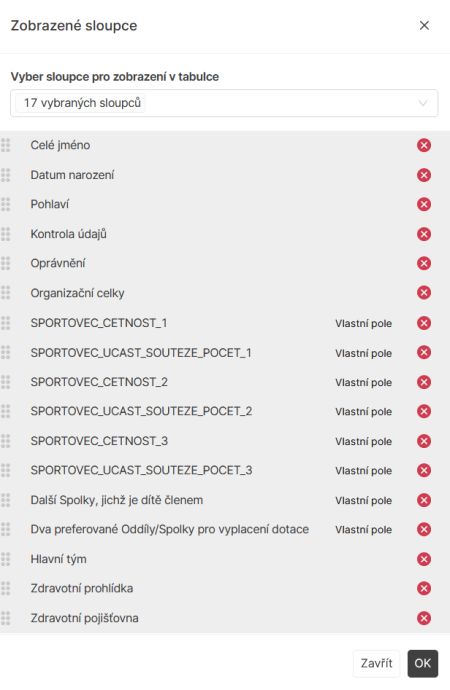This screenshot has width=450, height=690.
Task: Expand column selector chevron arrow
Action: [x=423, y=103]
